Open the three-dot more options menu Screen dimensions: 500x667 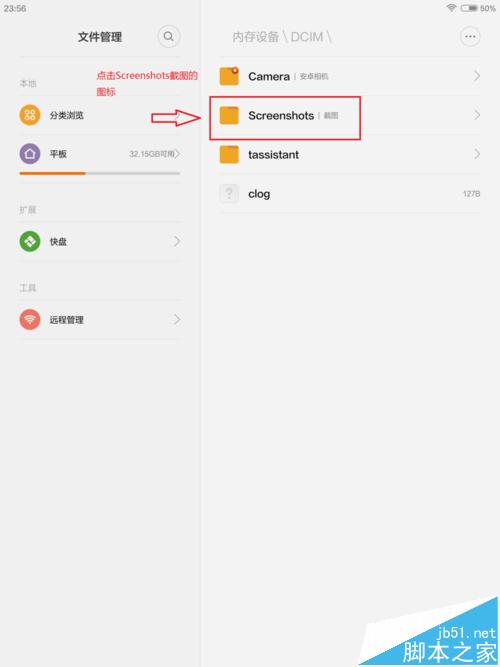(470, 37)
